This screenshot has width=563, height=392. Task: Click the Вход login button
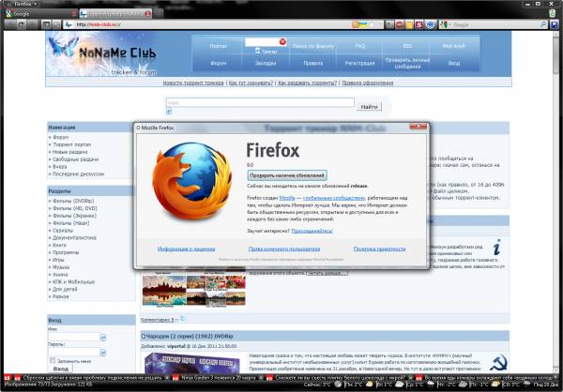coord(60,369)
